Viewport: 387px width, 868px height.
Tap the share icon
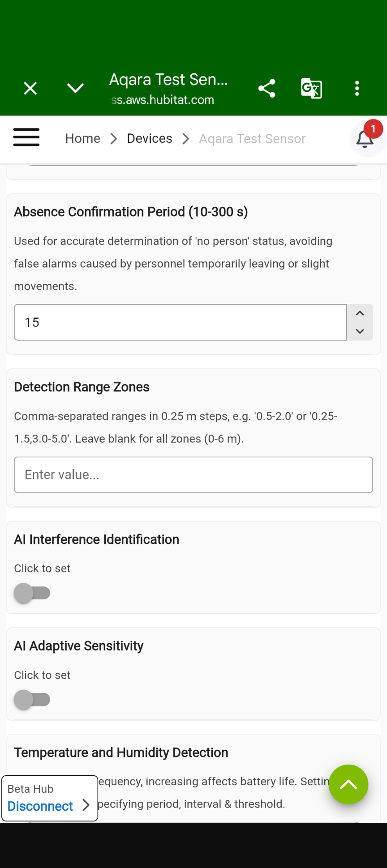click(x=267, y=88)
